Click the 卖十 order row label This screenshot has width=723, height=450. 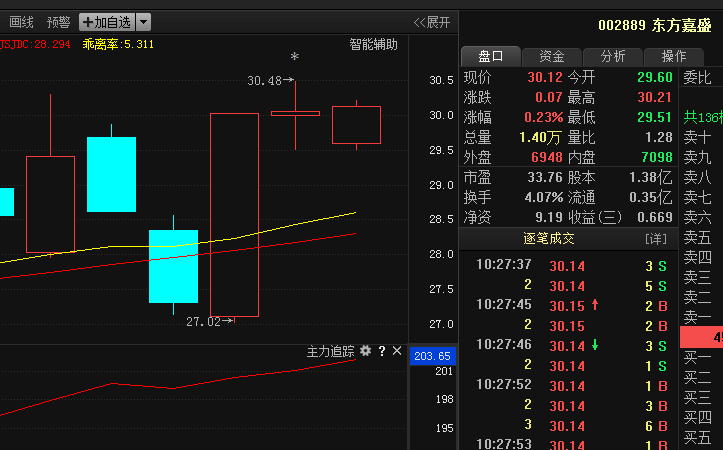697,137
